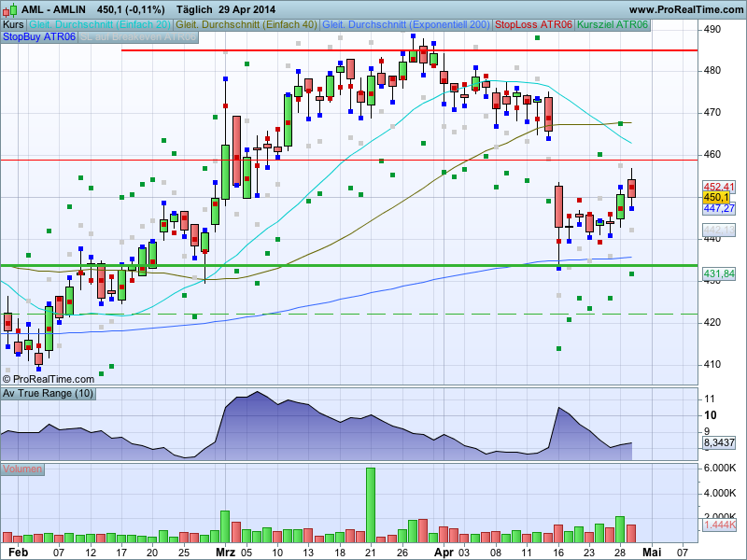Select the Kursziel ATR06 label
The height and width of the screenshot is (560, 747).
[x=613, y=25]
